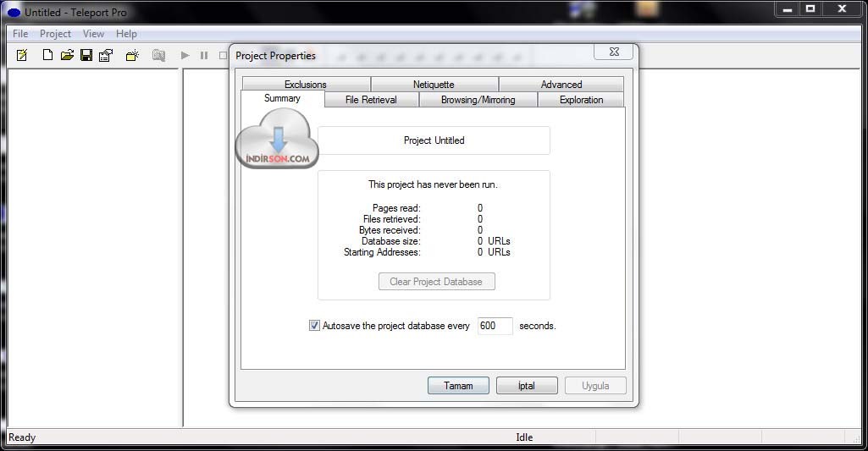
Task: Open a project with the folder icon
Action: point(67,55)
